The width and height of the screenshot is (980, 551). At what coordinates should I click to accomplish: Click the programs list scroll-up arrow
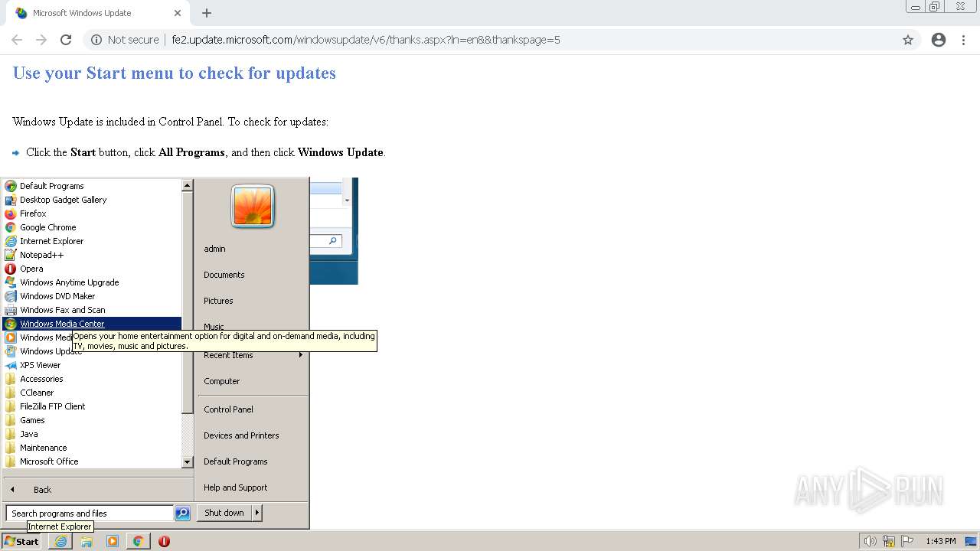click(188, 185)
